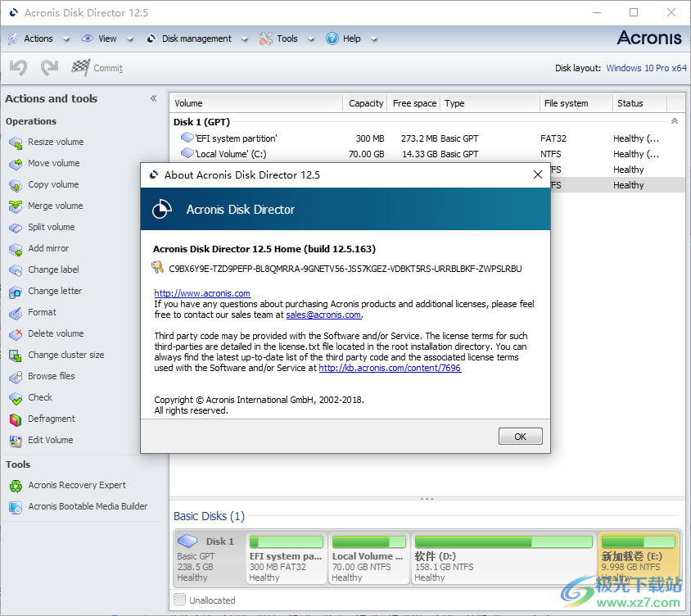Screen dimensions: 691x616
Task: Sort by the Status column header
Action: pyautogui.click(x=640, y=103)
